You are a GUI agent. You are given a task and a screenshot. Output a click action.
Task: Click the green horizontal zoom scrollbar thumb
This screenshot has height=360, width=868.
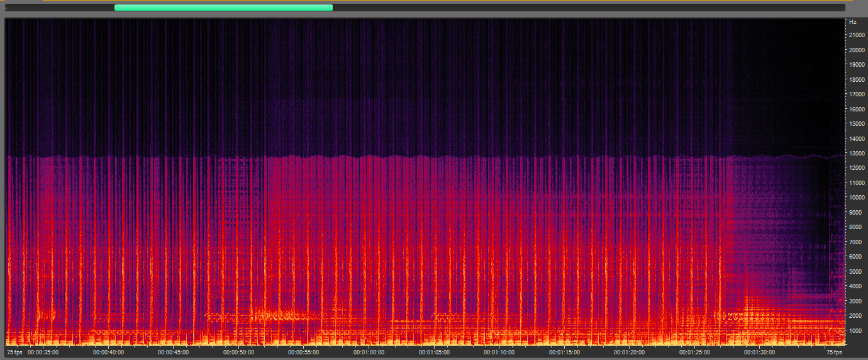click(223, 8)
